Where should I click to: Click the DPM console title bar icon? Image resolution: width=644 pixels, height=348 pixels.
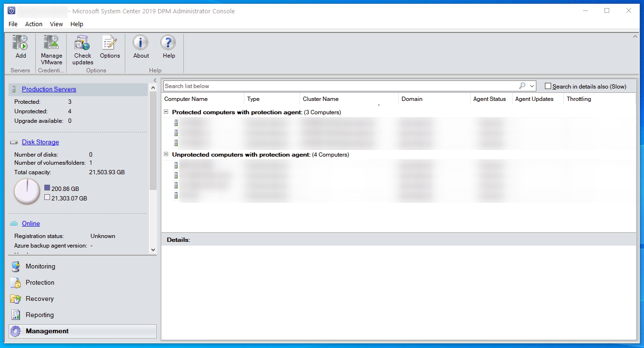tap(11, 10)
